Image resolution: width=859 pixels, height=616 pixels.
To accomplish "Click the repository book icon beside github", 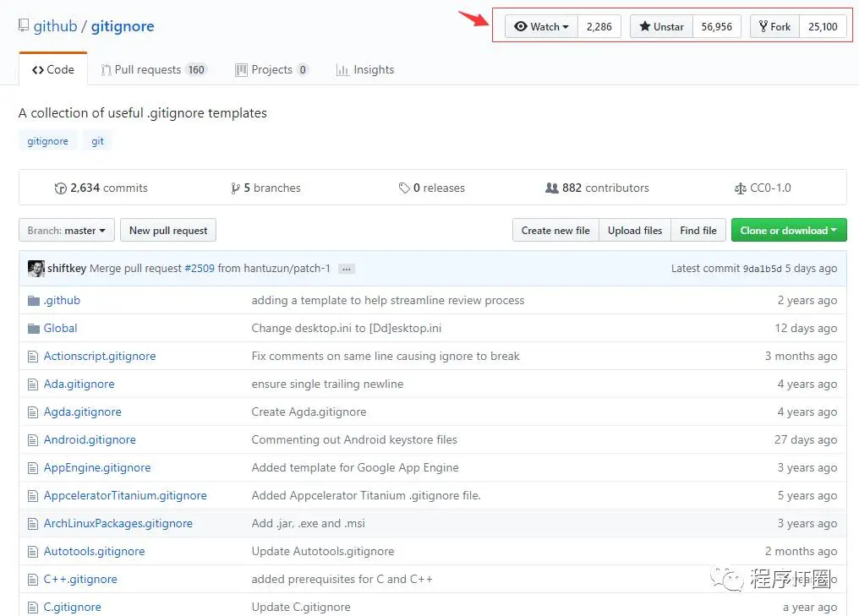I will [24, 25].
